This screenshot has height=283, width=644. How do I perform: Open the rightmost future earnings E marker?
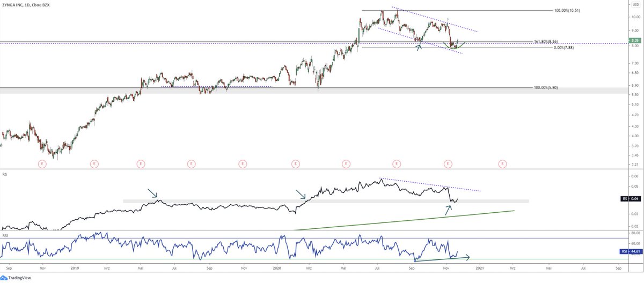(x=502, y=163)
